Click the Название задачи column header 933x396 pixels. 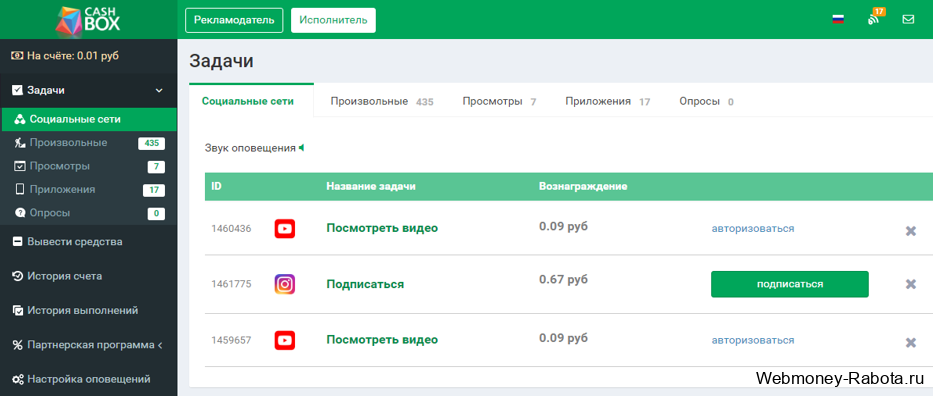click(x=371, y=186)
